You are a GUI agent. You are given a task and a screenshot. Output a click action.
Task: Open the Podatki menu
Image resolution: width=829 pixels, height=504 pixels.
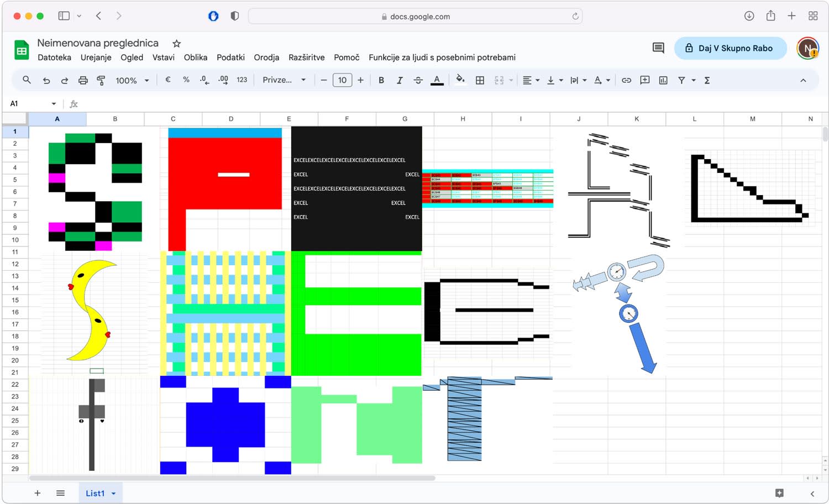pyautogui.click(x=230, y=57)
